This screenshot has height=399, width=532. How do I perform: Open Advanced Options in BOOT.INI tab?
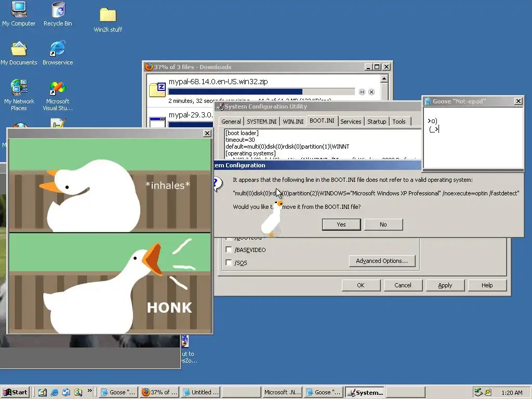pos(382,261)
